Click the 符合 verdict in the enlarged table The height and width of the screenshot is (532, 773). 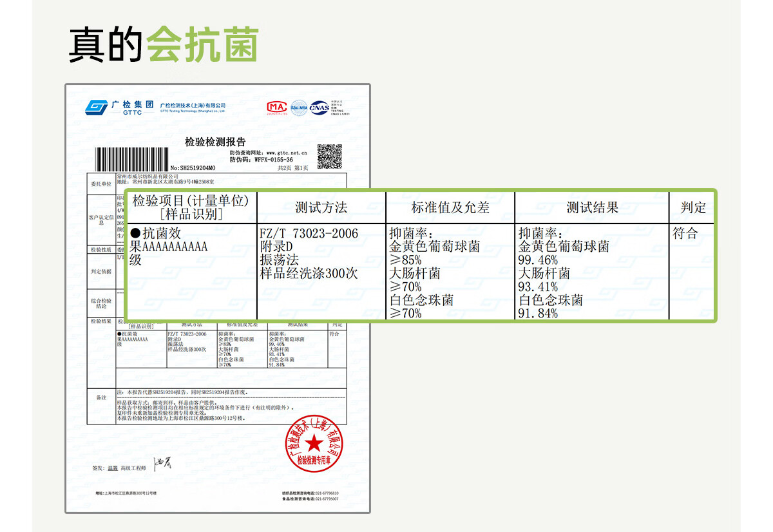(685, 234)
